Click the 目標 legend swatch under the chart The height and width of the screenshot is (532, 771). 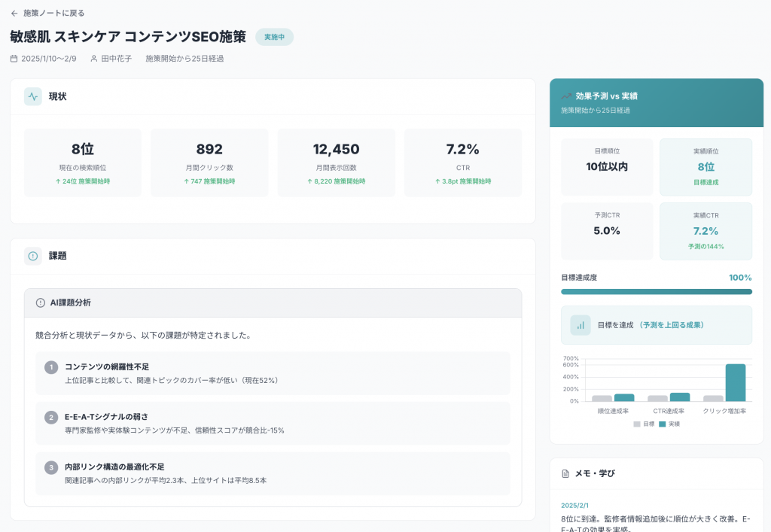(637, 424)
